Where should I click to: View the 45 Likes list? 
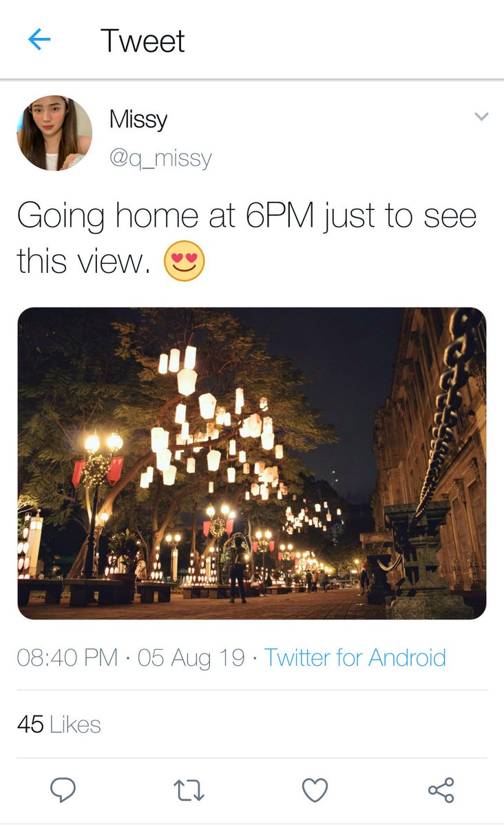point(59,724)
